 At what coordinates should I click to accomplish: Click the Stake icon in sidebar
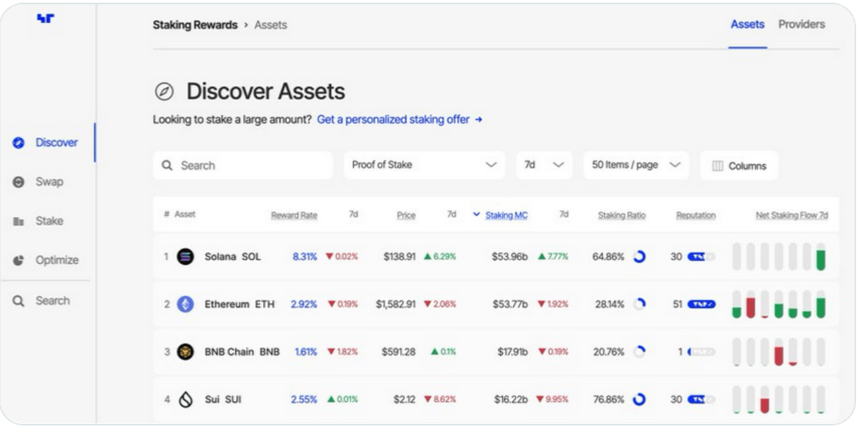(19, 221)
